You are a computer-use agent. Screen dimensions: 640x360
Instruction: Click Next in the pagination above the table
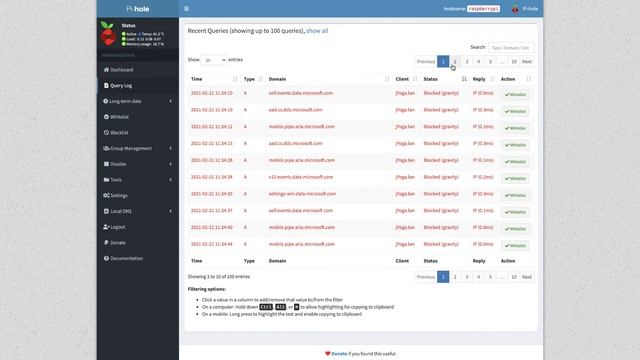click(527, 62)
